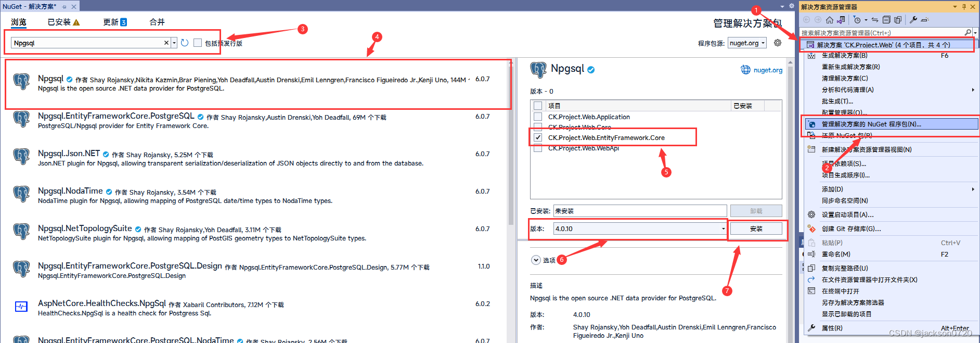The width and height of the screenshot is (980, 343).
Task: Select Restore NuGet Packages menu item
Action: (891, 135)
